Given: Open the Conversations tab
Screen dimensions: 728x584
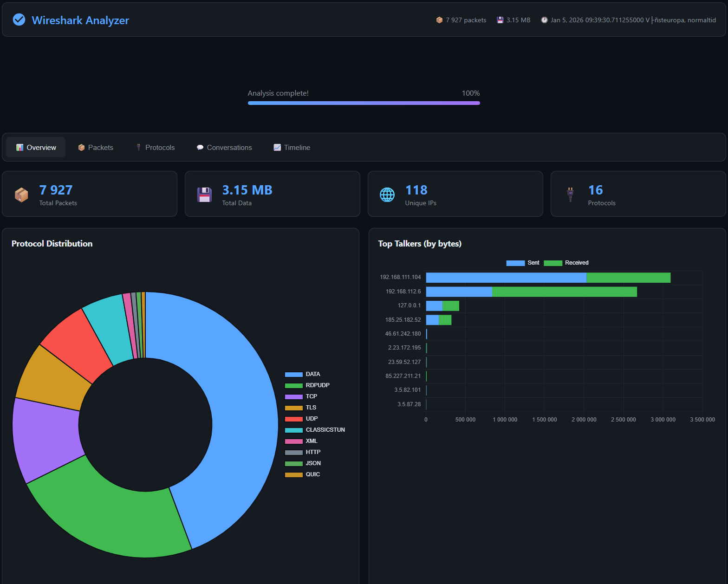Looking at the screenshot, I should click(x=224, y=147).
